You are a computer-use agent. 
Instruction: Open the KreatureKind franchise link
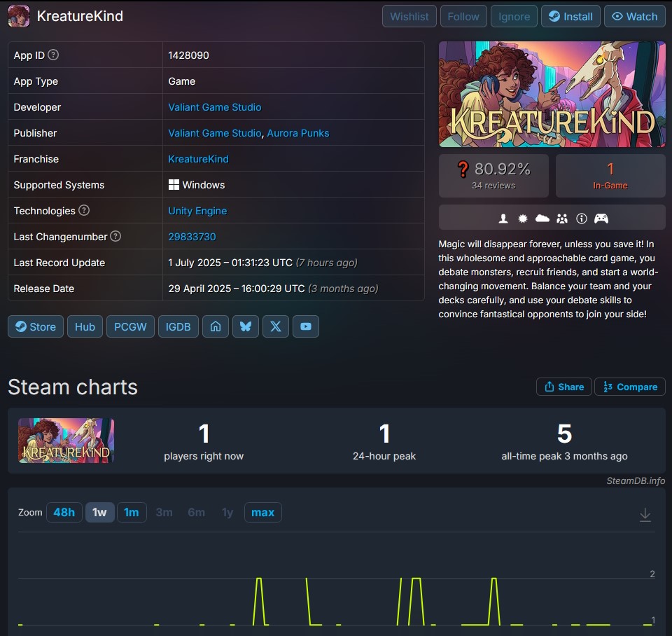pyautogui.click(x=198, y=159)
